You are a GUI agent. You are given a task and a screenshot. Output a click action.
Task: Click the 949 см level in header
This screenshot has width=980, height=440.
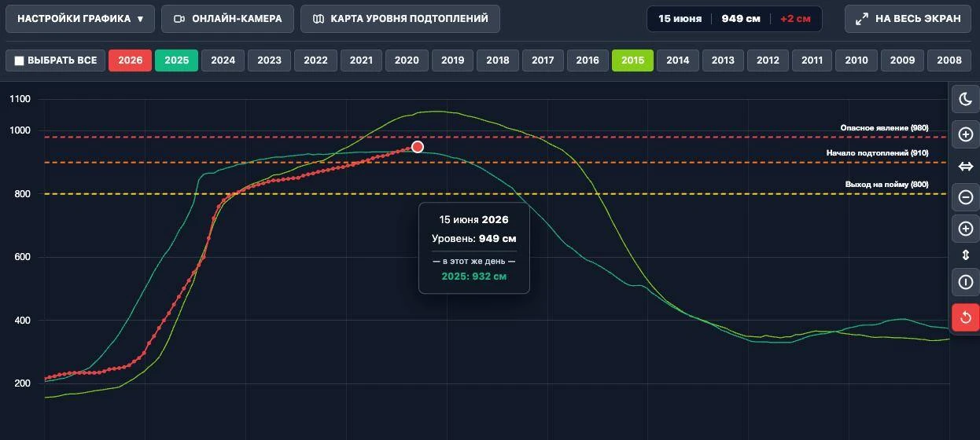tap(741, 19)
